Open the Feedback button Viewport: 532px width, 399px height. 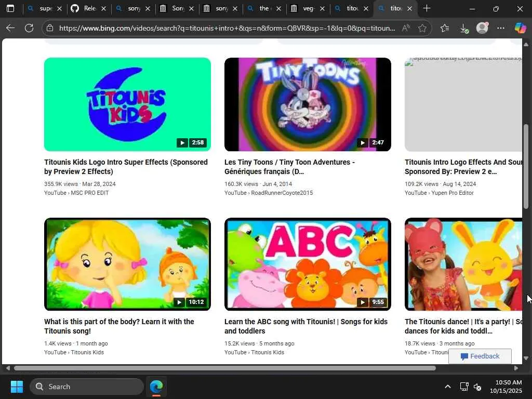(480, 356)
